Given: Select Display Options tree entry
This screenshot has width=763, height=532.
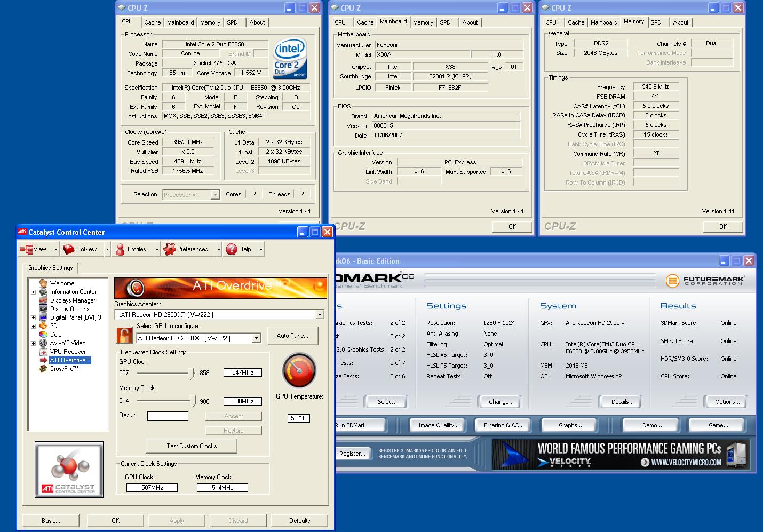Looking at the screenshot, I should pyautogui.click(x=69, y=309).
